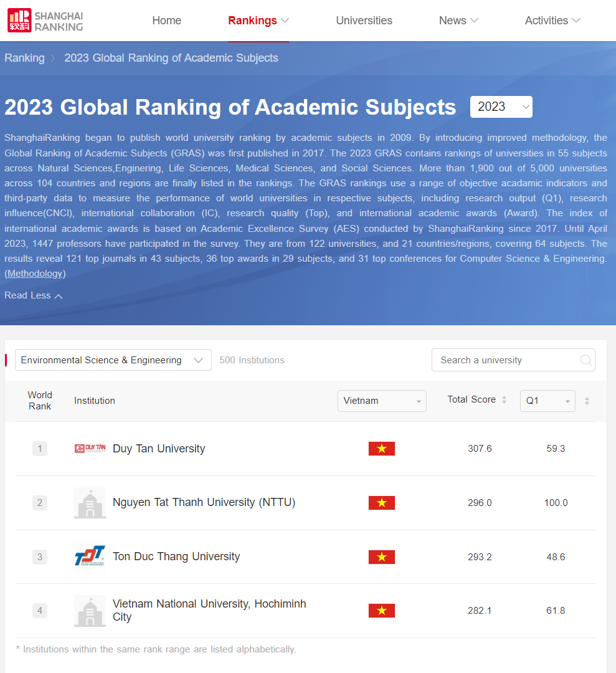Image resolution: width=616 pixels, height=673 pixels.
Task: Open Duy Tan University page
Action: (159, 449)
